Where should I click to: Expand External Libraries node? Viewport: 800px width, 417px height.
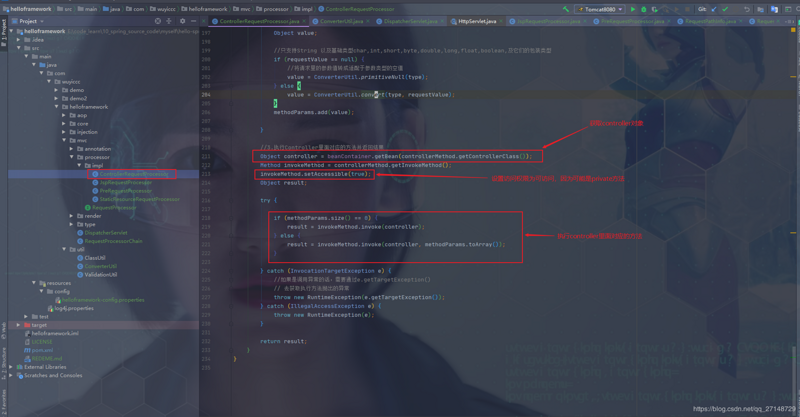(11, 367)
